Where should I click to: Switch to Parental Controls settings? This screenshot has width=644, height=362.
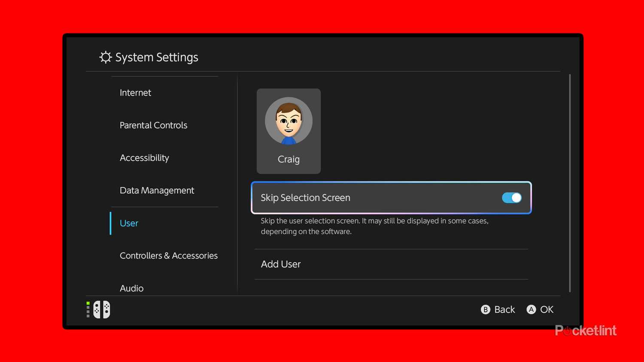[153, 125]
